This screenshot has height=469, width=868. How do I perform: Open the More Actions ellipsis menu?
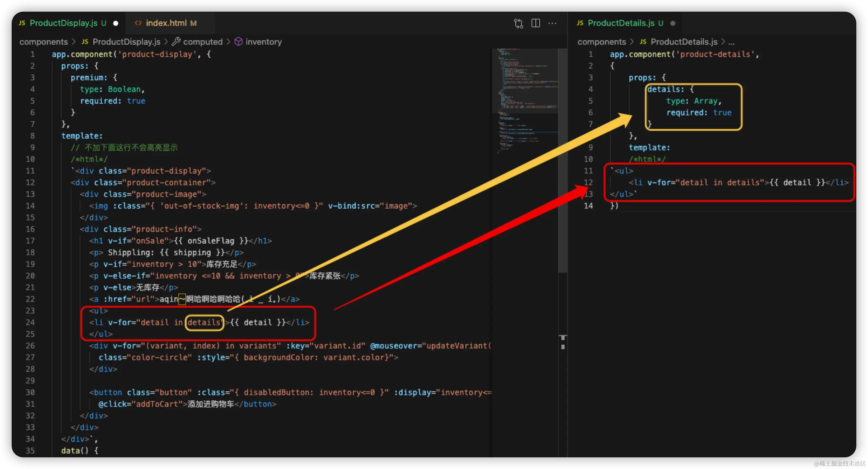552,23
